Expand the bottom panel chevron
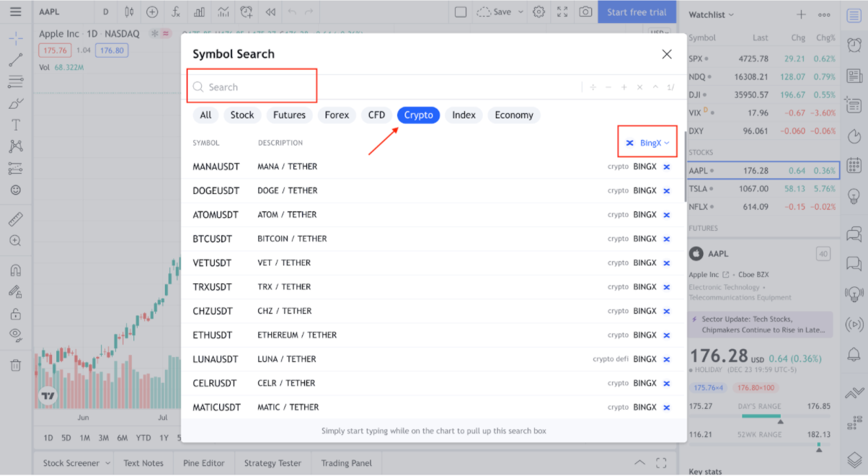Screen dimensions: 868x476 click(639, 463)
